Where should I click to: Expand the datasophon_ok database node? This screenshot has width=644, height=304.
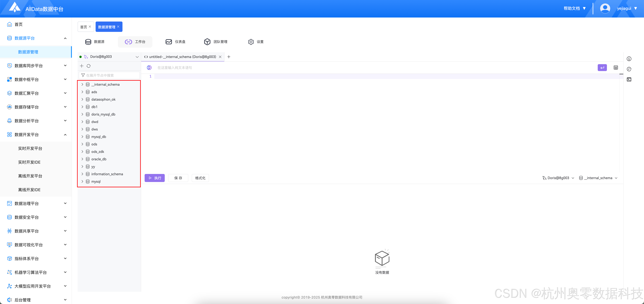82,99
